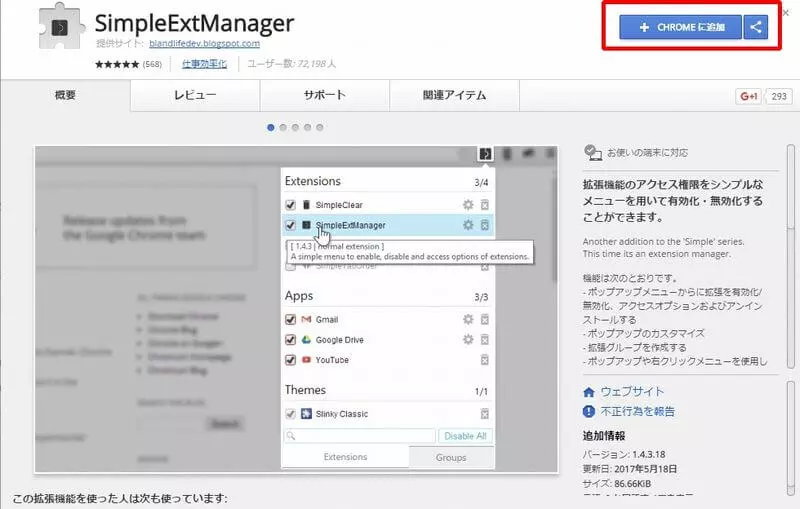Open Gmail options gear icon

468,319
